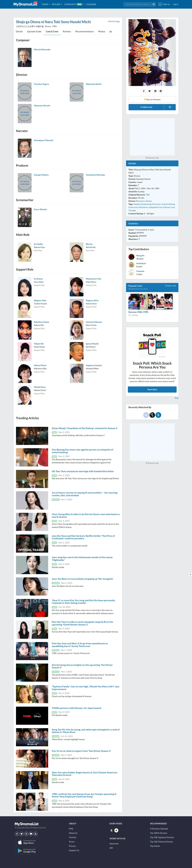
Task: Click footer YouTube social icon
Action: coord(31,834)
